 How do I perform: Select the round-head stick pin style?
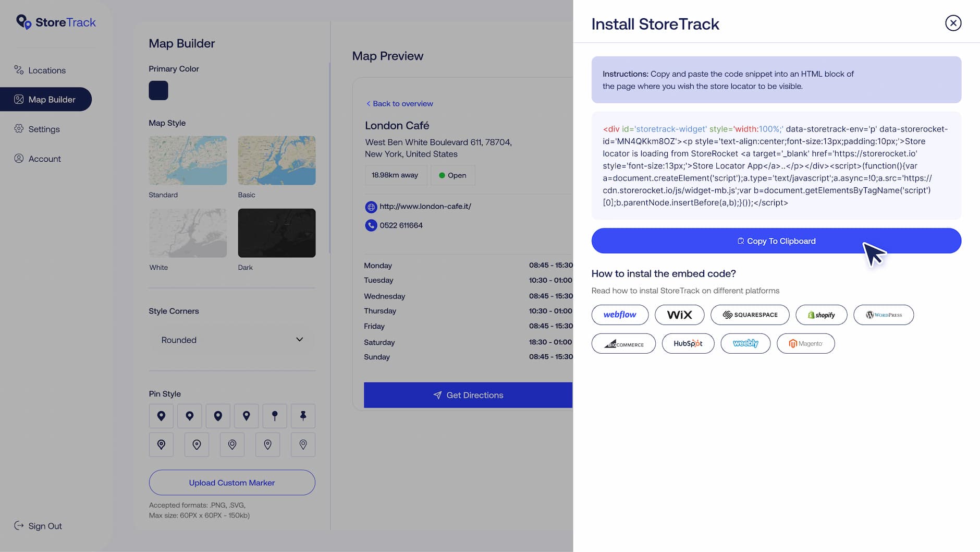[275, 416]
